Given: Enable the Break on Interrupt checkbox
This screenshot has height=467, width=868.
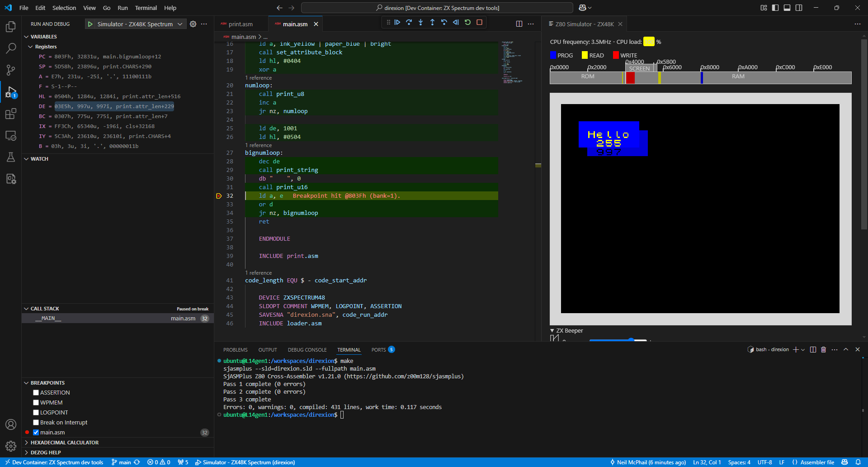Looking at the screenshot, I should (36, 423).
